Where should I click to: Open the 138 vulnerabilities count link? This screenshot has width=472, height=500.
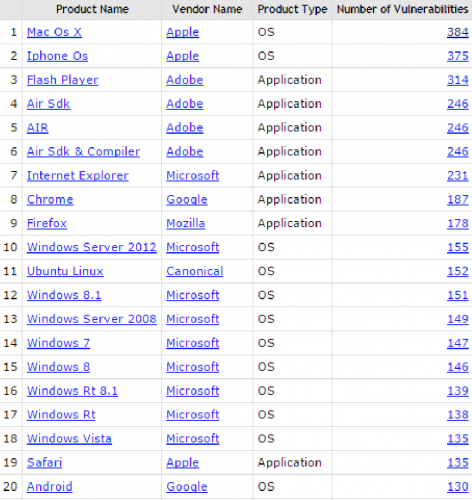pos(458,415)
